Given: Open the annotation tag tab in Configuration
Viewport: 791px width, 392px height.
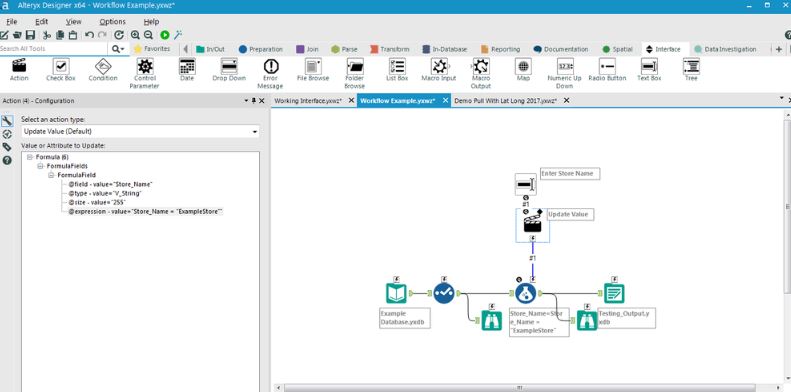Looking at the screenshot, I should pos(7,147).
